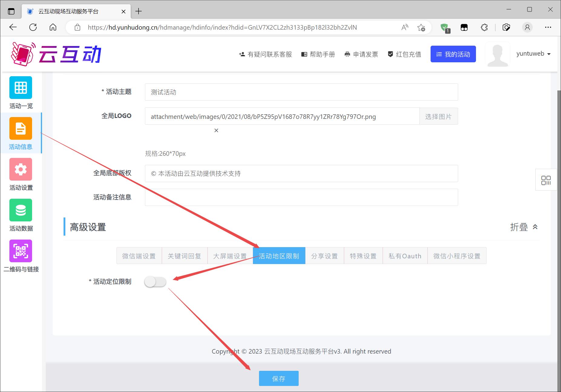
Task: Remove the LOGO image with the × icon
Action: click(216, 130)
